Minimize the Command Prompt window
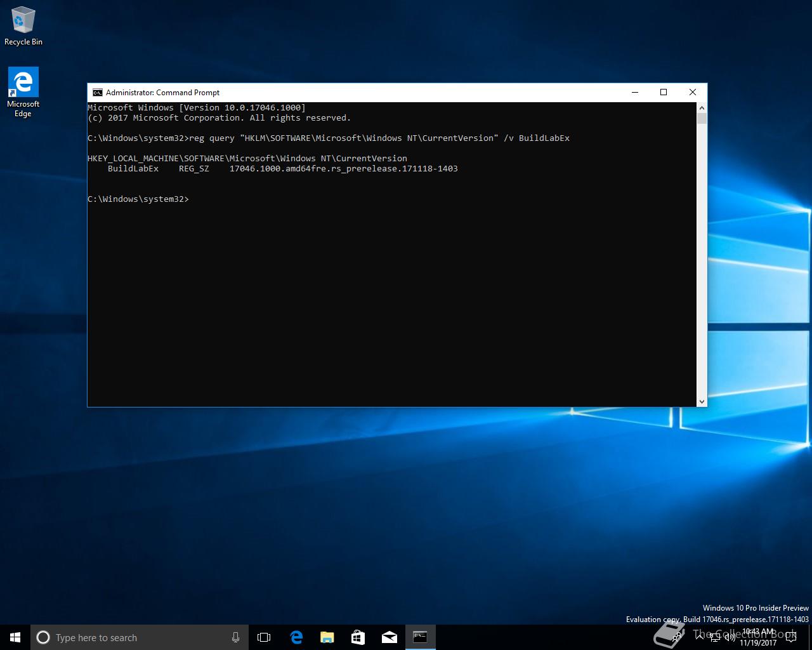 [634, 92]
